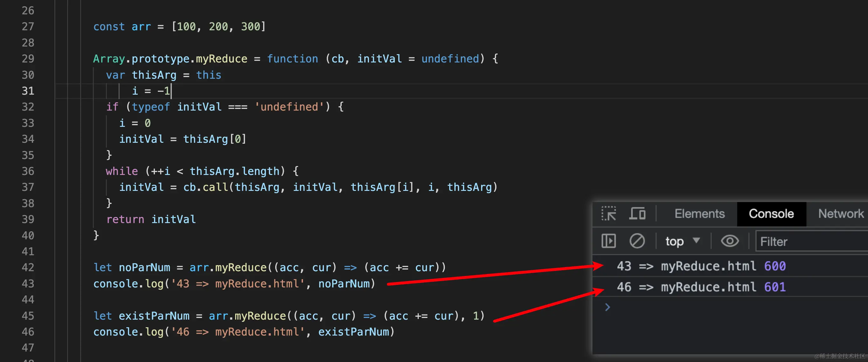Select the Console tab
Image resolution: width=868 pixels, height=362 pixels.
click(771, 214)
